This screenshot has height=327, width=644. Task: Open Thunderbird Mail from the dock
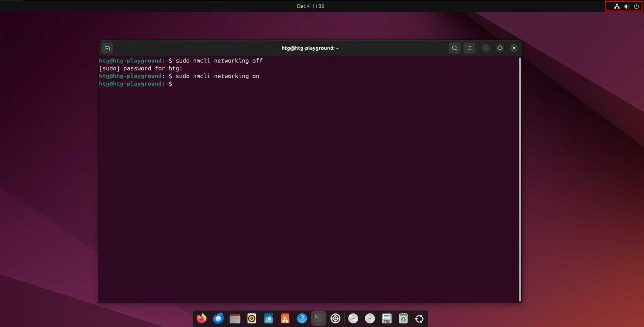point(218,318)
